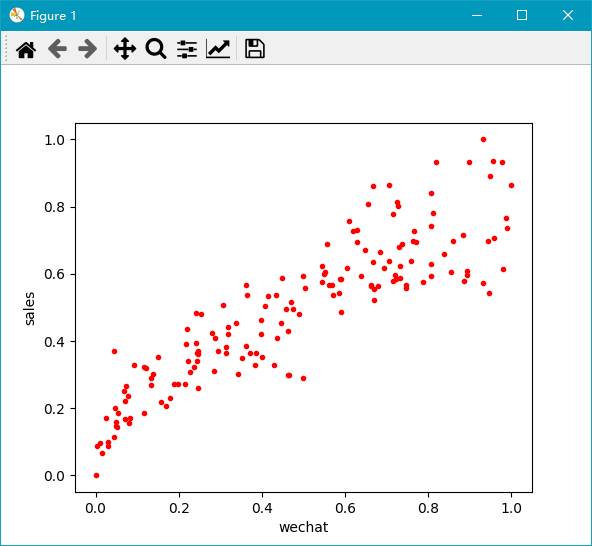The width and height of the screenshot is (592, 546).
Task: Open the Configure subplots sliders icon
Action: 187,49
